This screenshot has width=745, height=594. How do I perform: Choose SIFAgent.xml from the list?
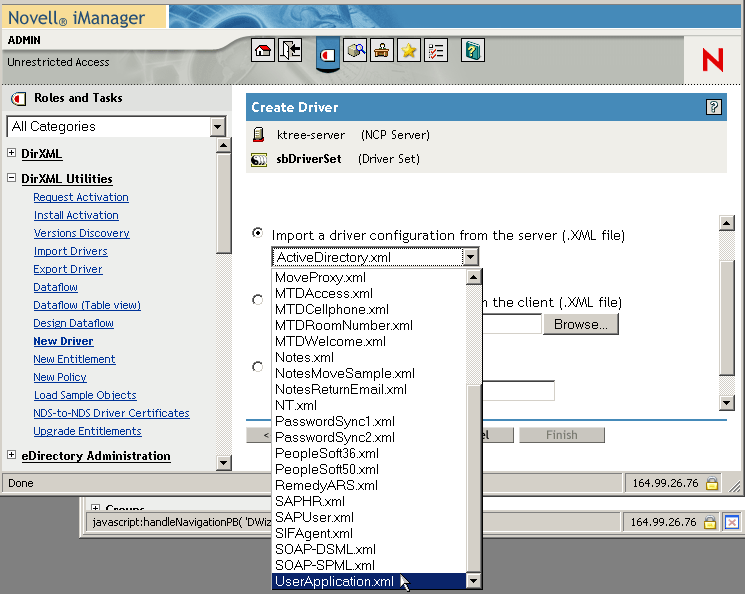(x=369, y=533)
